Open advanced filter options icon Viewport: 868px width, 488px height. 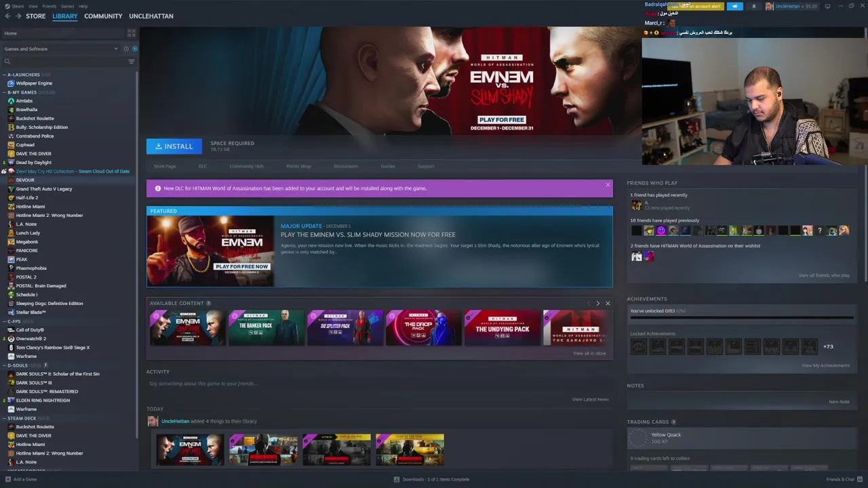[132, 62]
